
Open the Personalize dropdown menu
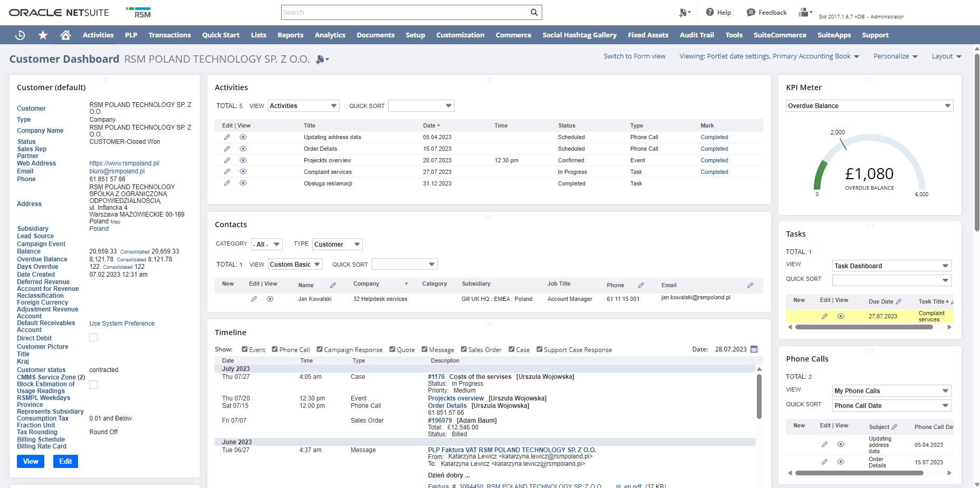click(x=895, y=56)
